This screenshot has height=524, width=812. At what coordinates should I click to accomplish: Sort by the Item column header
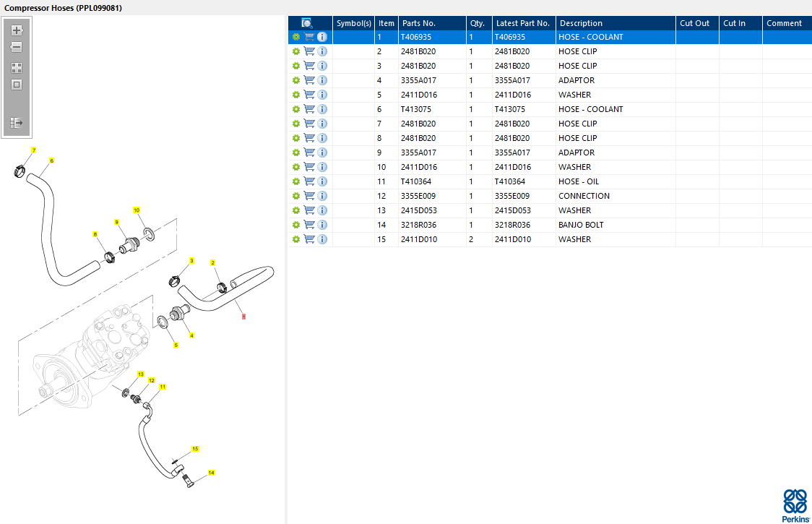(x=386, y=23)
